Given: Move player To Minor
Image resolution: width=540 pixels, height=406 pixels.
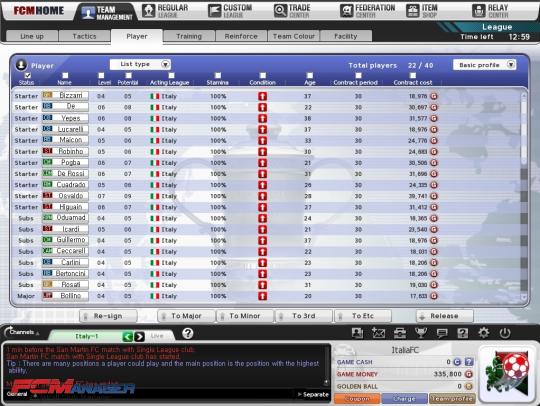Looking at the screenshot, I should [245, 316].
